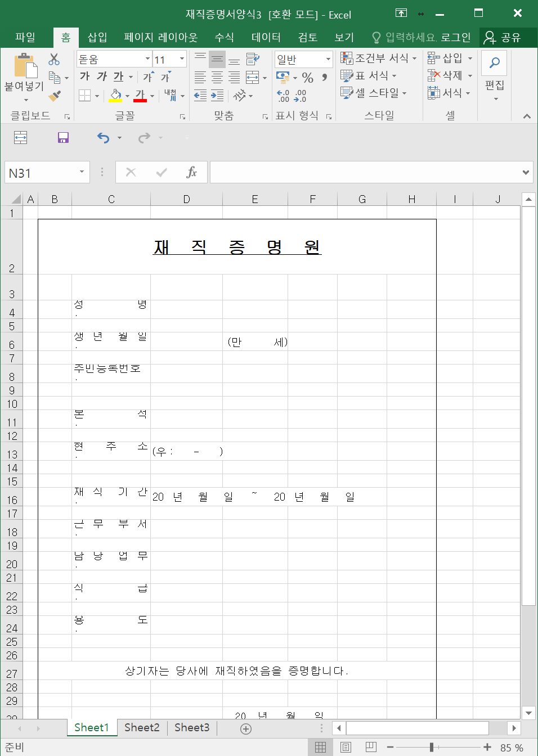
Task: Click the Save icon on quick access toolbar
Action: pyautogui.click(x=62, y=138)
